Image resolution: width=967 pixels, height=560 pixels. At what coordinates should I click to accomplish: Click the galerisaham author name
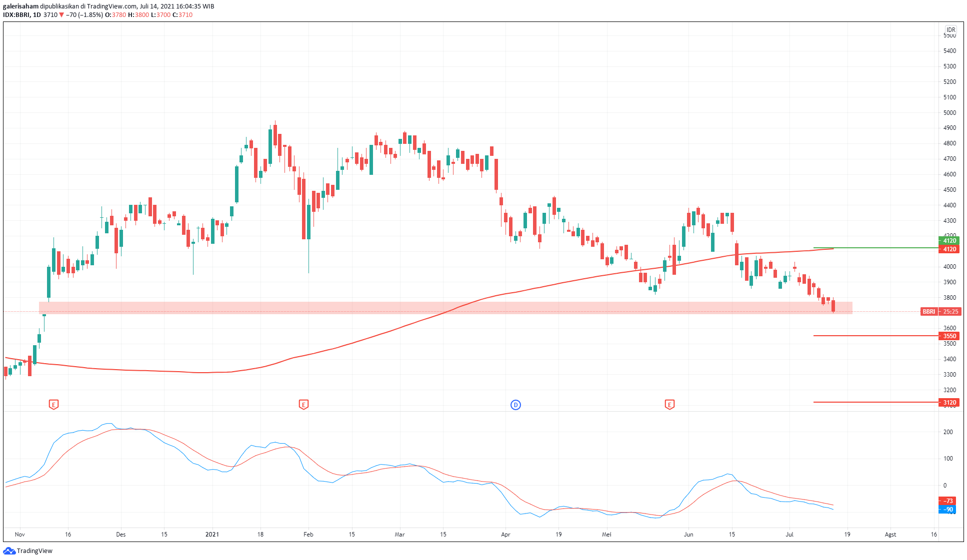[x=20, y=6]
